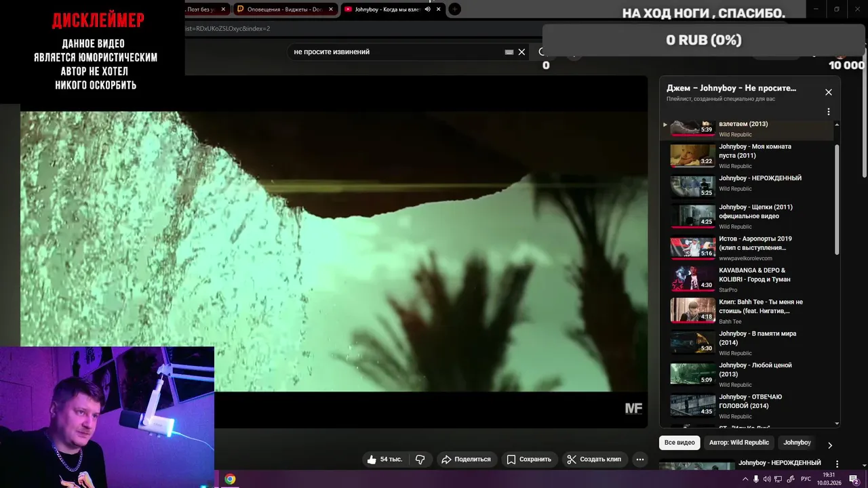Close the Johnyboy YouTube browser tab

[439, 9]
